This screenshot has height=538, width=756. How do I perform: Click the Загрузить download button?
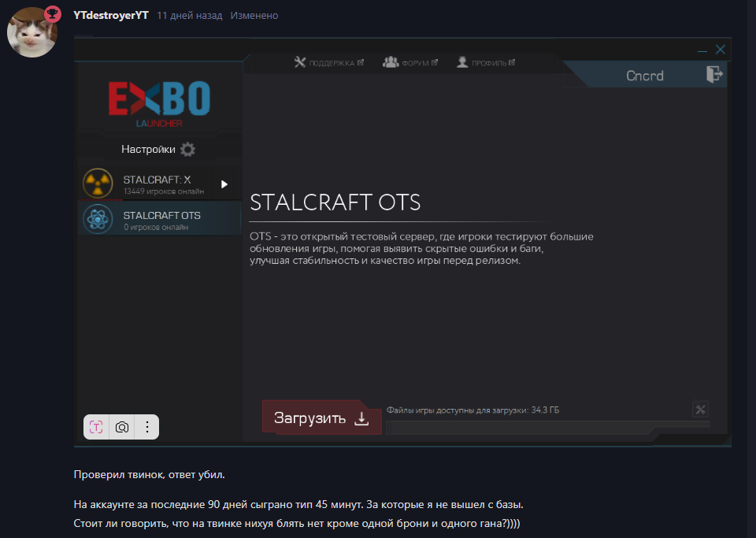point(321,417)
